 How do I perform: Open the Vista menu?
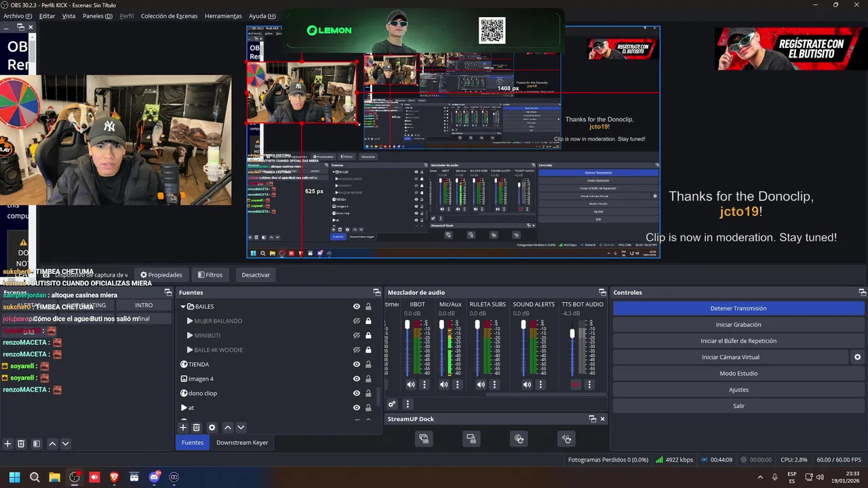pos(69,16)
